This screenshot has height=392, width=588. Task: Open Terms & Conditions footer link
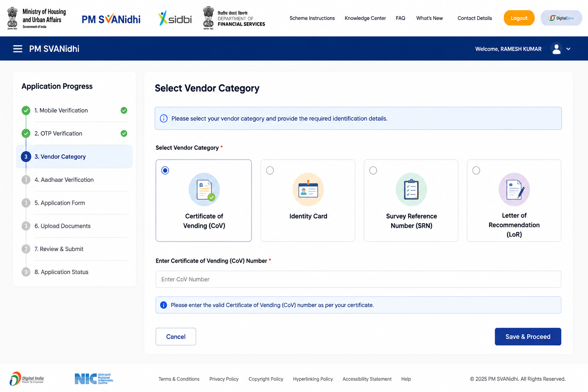pyautogui.click(x=179, y=379)
